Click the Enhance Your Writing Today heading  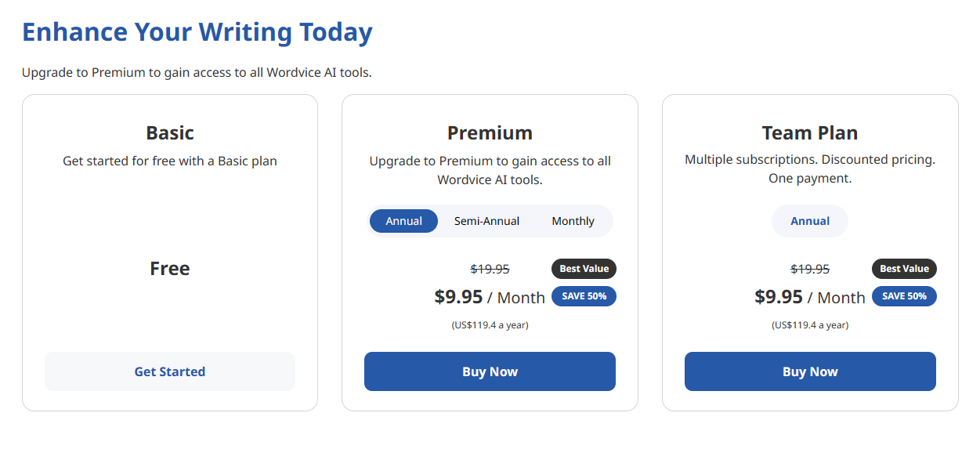[197, 33]
